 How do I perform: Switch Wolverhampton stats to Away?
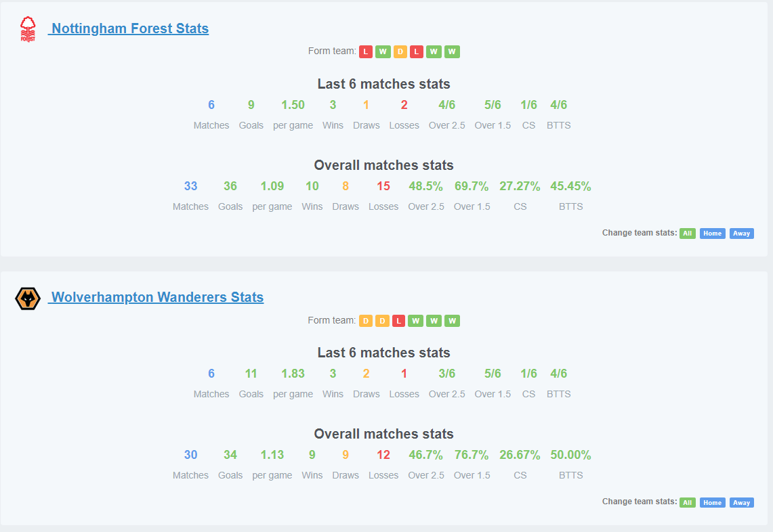pos(741,502)
